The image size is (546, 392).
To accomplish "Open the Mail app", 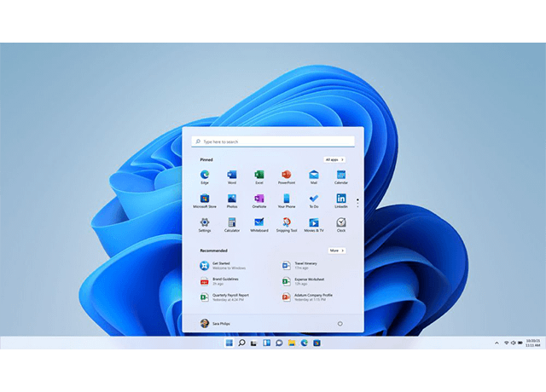I will pos(314,176).
